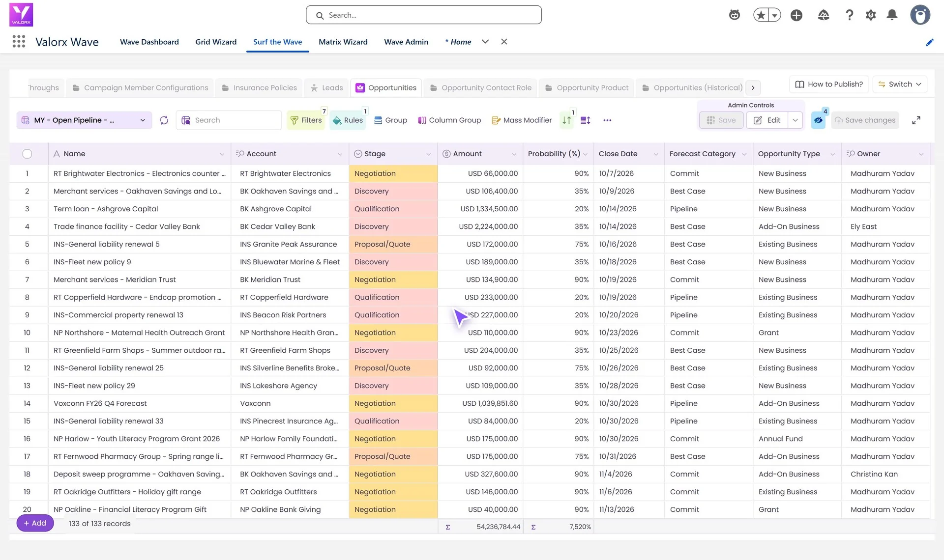This screenshot has height=560, width=944.
Task: Click the Add record button
Action: 35,524
